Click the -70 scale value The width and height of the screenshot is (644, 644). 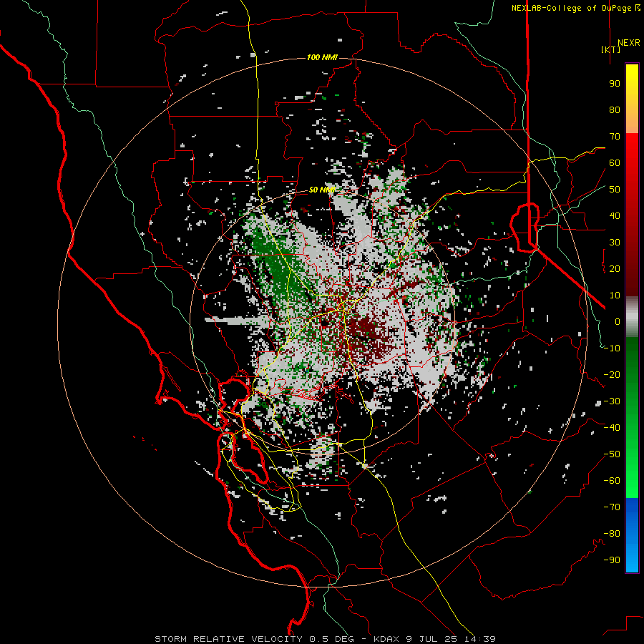(x=612, y=507)
